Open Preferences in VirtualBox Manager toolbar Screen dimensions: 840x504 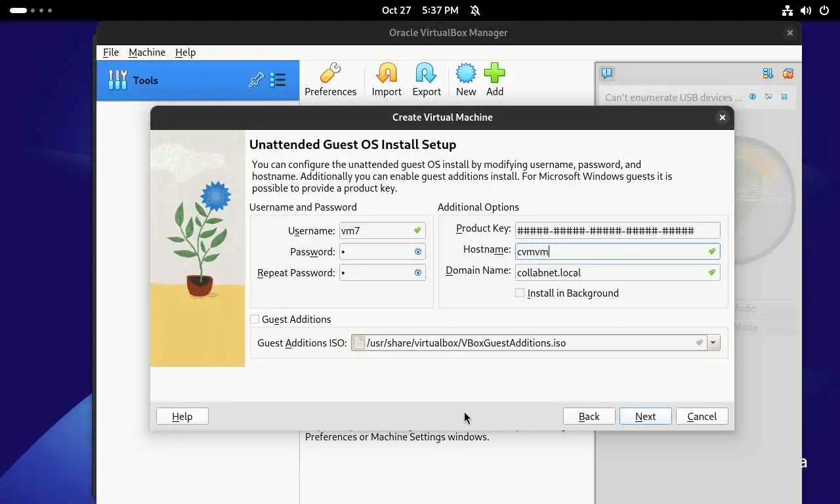(x=330, y=80)
